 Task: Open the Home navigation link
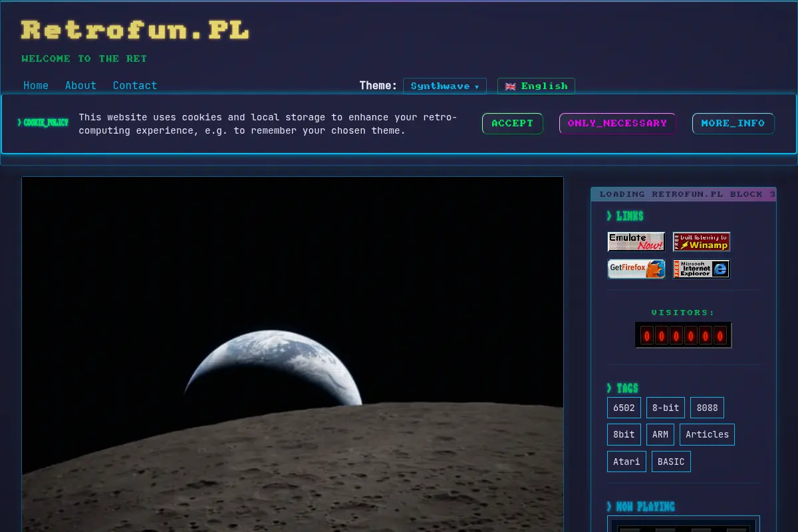click(36, 85)
